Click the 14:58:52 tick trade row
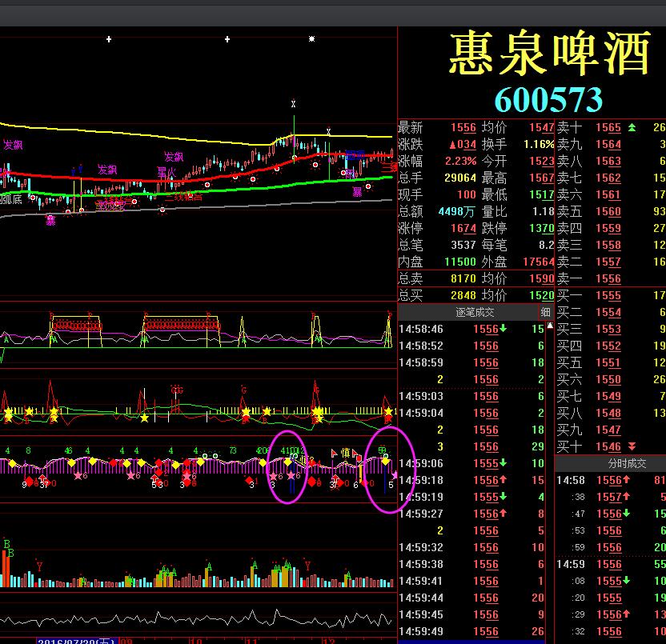This screenshot has width=666, height=644. coord(472,346)
